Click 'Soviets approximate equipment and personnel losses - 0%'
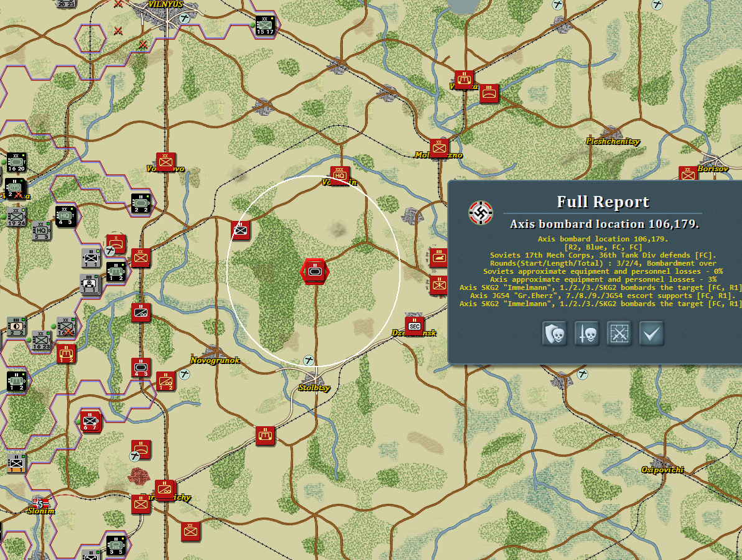Viewport: 742px width, 560px height. pos(603,271)
